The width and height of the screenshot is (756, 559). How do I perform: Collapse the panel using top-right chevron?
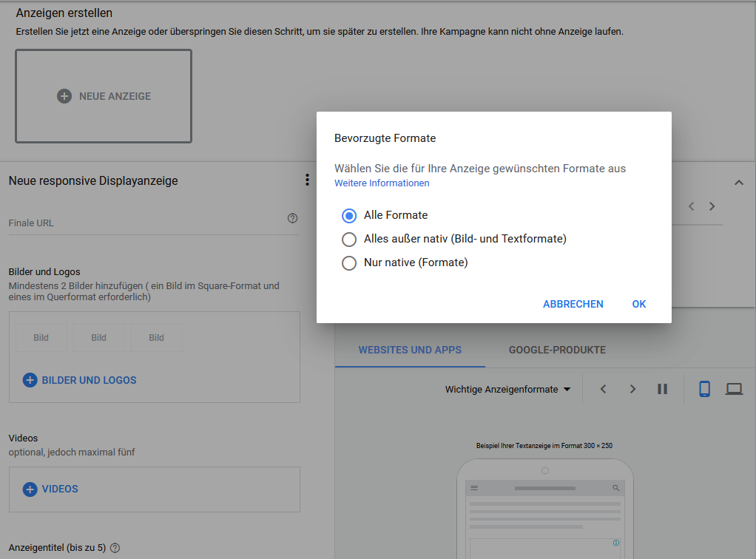point(738,183)
